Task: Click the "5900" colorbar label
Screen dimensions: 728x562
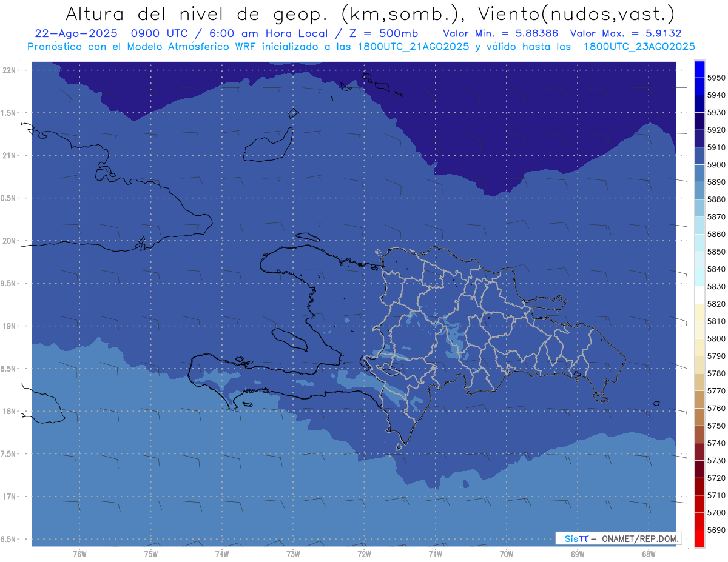Action: click(716, 165)
